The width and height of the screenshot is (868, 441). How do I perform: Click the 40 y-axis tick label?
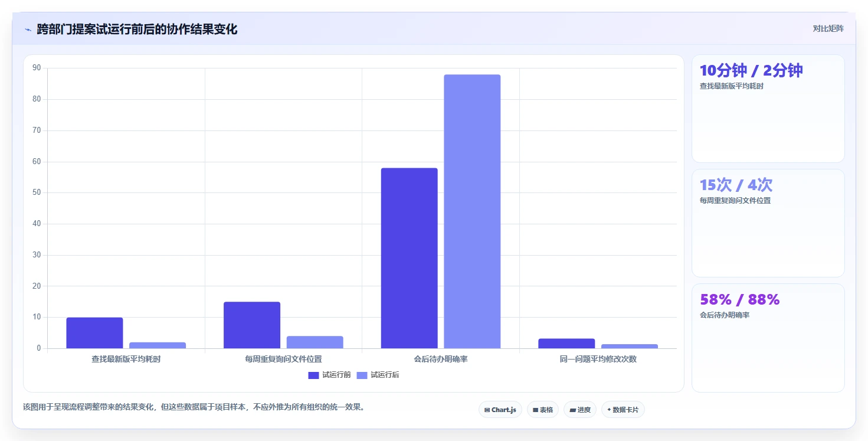[x=37, y=224]
